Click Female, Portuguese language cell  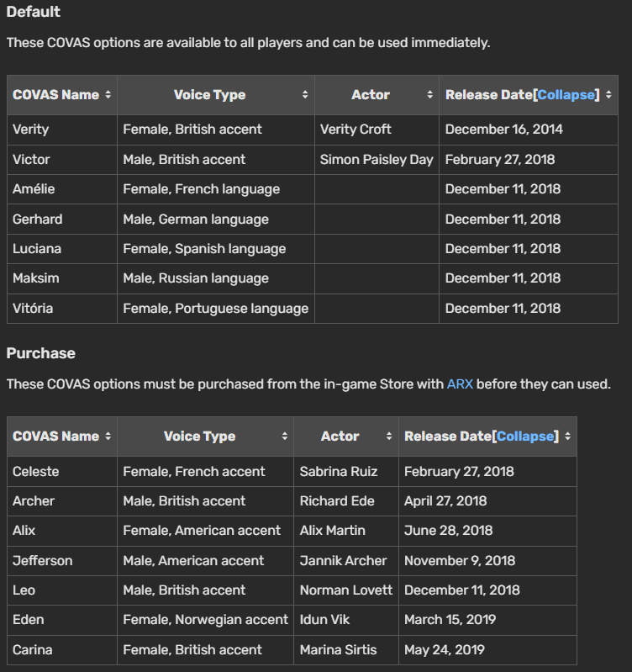click(216, 308)
